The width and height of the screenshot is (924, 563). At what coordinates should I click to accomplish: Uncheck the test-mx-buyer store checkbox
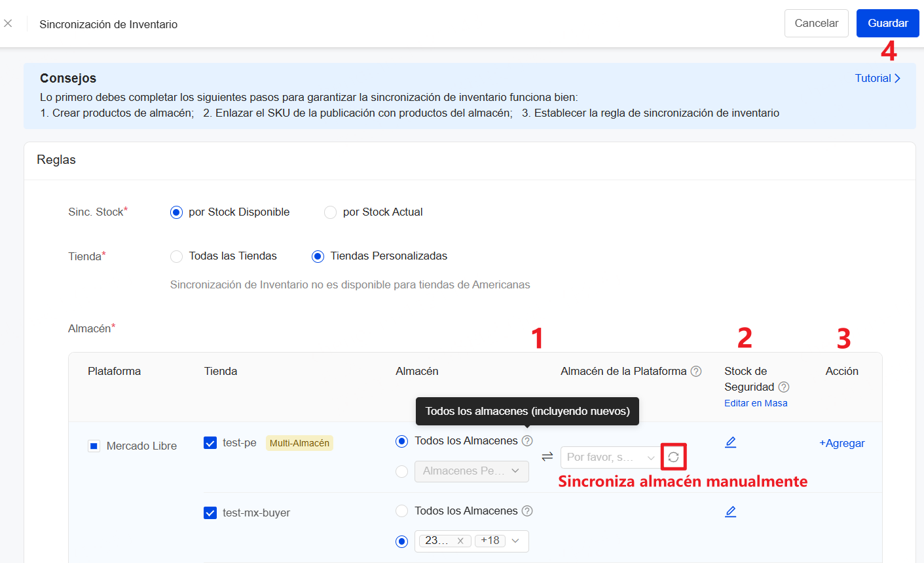coord(210,513)
